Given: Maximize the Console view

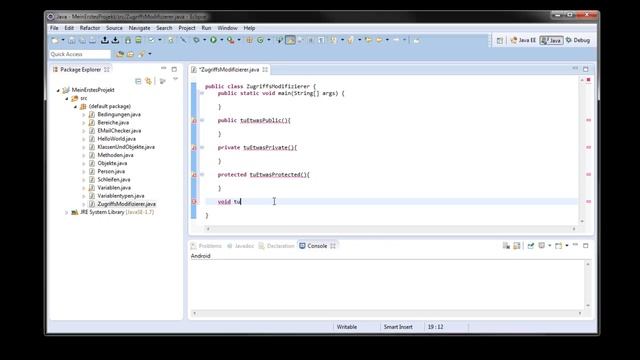Looking at the screenshot, I should coord(586,245).
